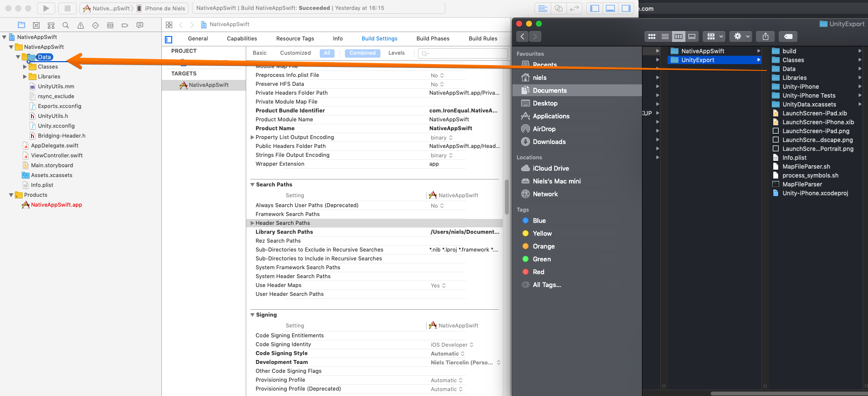This screenshot has width=868, height=396.
Task: Click the Xcode Stop button
Action: 68,8
